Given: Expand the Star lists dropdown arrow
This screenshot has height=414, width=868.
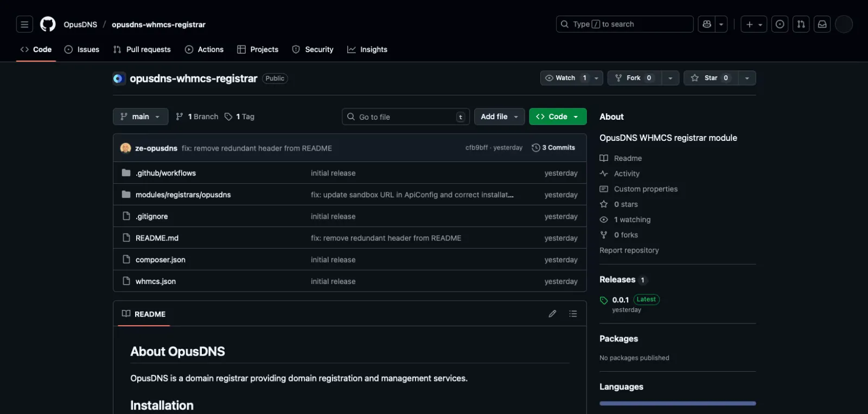Looking at the screenshot, I should (747, 78).
